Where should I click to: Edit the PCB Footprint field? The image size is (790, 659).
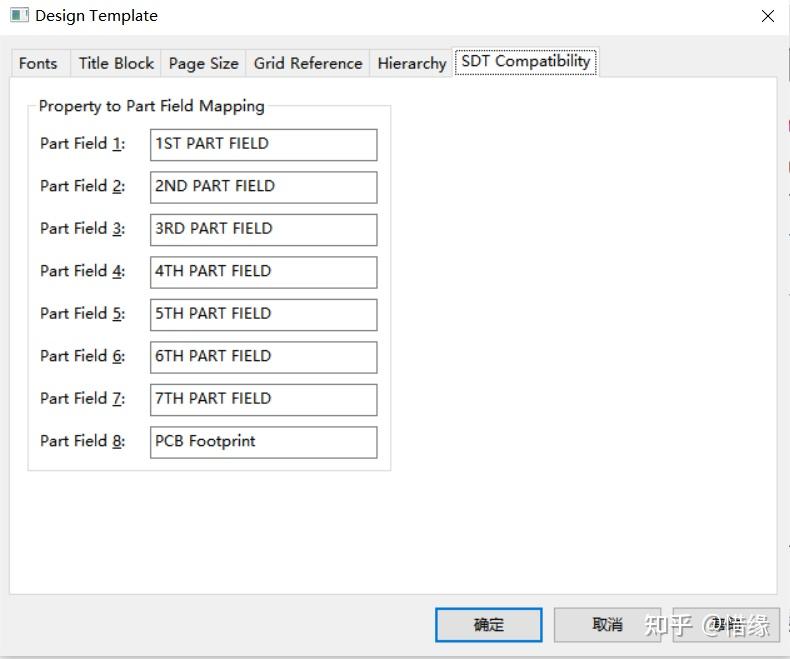click(x=263, y=442)
